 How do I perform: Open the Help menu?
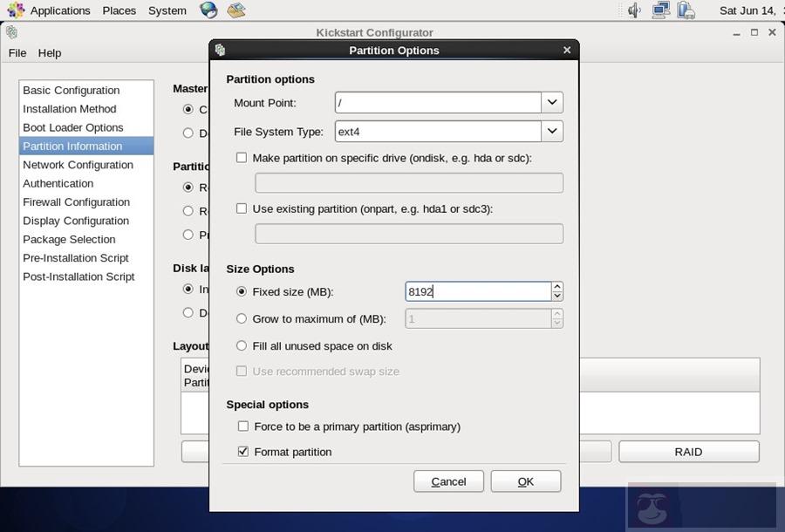pos(50,52)
